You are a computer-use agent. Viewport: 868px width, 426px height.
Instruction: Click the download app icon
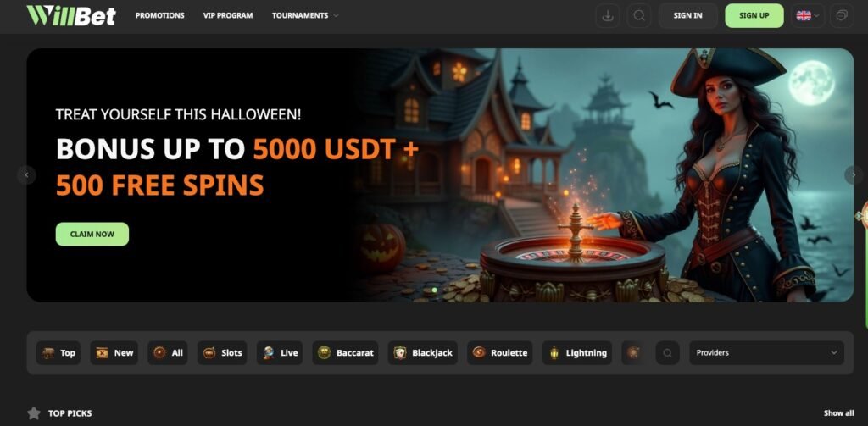(607, 15)
